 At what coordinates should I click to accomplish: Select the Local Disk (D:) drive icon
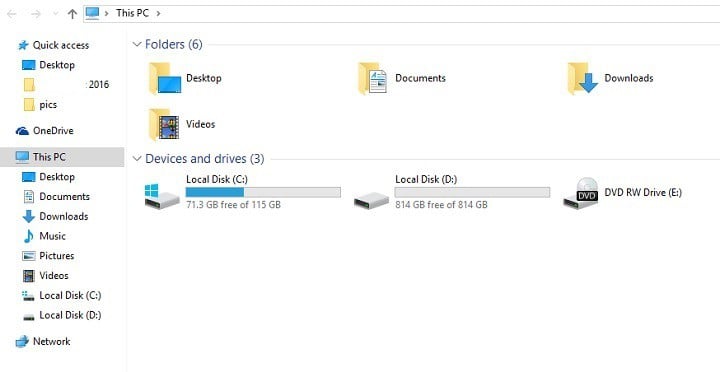click(371, 200)
